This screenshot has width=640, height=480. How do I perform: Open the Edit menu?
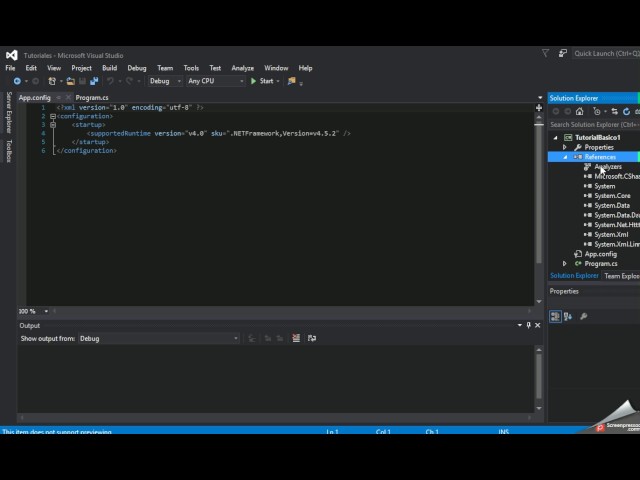click(x=31, y=68)
